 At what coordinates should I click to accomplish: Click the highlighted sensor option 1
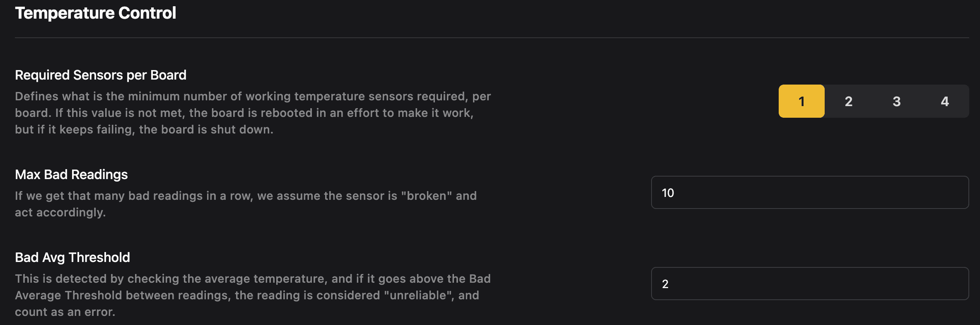tap(801, 101)
